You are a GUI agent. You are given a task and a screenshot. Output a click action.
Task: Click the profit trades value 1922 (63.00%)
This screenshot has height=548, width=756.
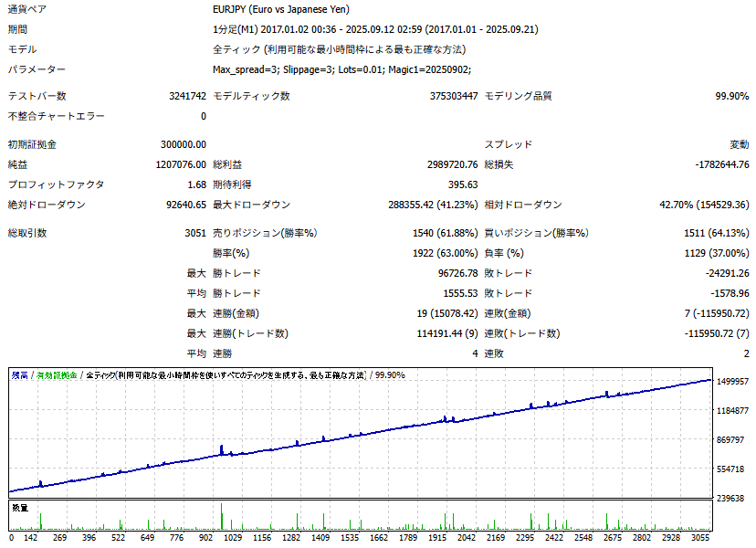point(445,253)
